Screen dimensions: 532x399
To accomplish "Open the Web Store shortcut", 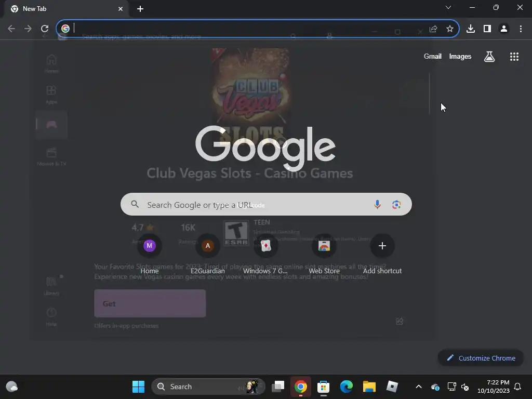I will point(324,255).
